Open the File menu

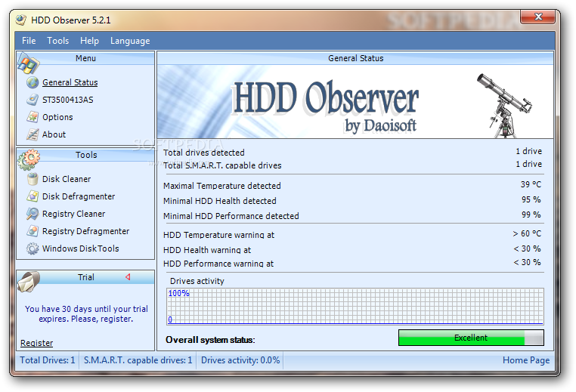(x=29, y=41)
